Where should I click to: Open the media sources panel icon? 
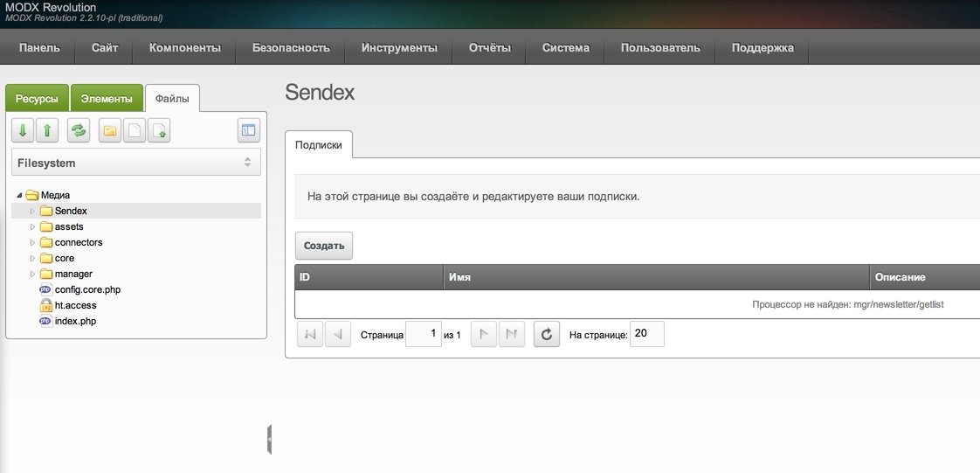tap(249, 130)
